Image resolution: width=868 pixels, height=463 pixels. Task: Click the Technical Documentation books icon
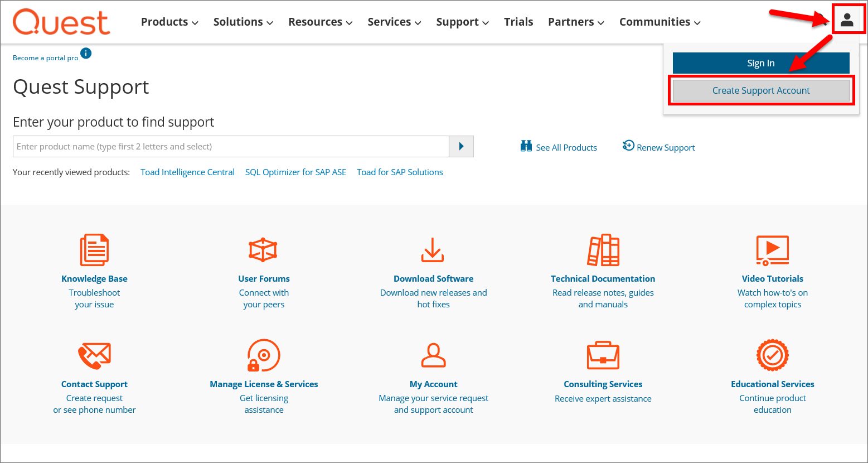click(603, 250)
